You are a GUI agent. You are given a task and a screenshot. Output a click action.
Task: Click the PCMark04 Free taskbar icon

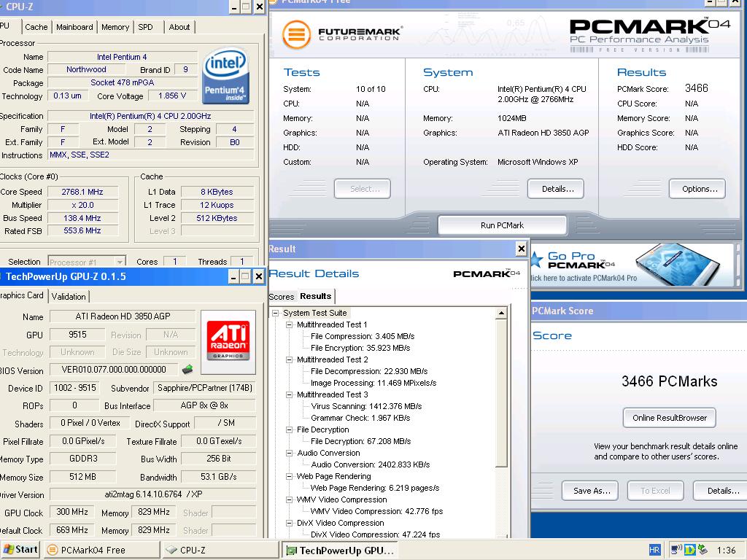pos(53,550)
